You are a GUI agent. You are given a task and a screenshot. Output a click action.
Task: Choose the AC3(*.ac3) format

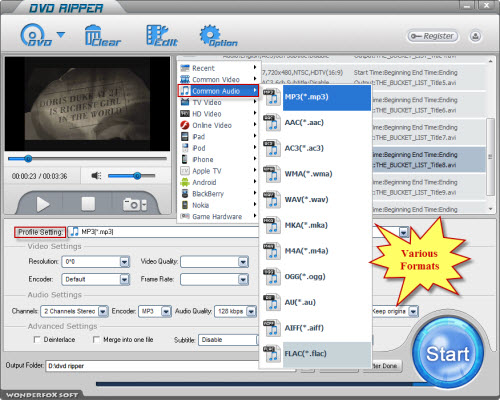coord(316,148)
